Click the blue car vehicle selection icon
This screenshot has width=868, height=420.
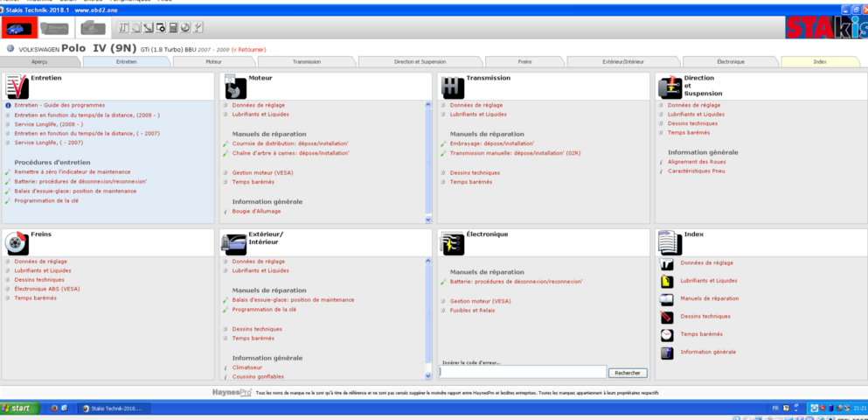click(19, 28)
